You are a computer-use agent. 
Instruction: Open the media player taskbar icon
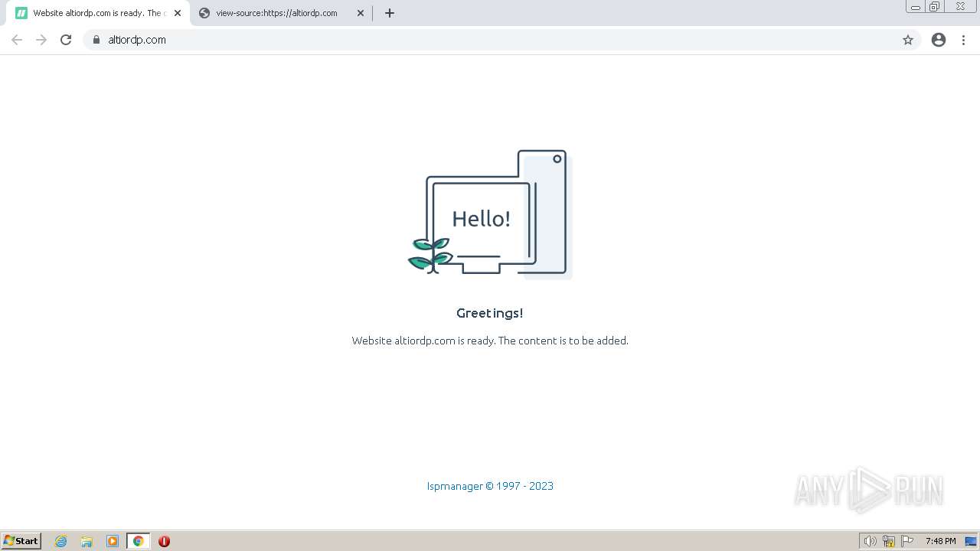tap(113, 541)
